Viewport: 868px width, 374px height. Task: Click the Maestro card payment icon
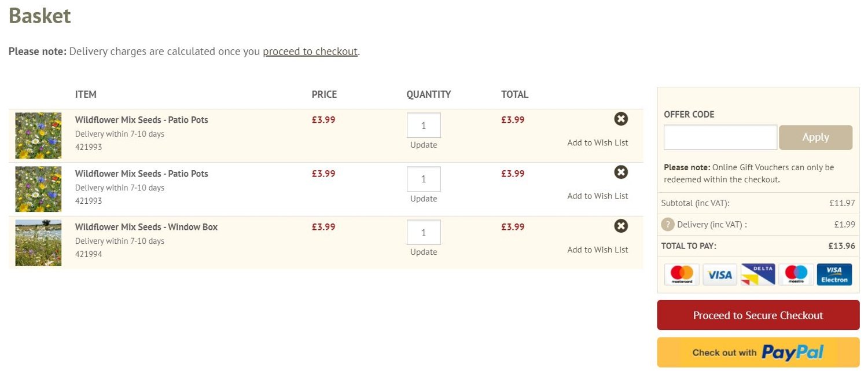[796, 274]
